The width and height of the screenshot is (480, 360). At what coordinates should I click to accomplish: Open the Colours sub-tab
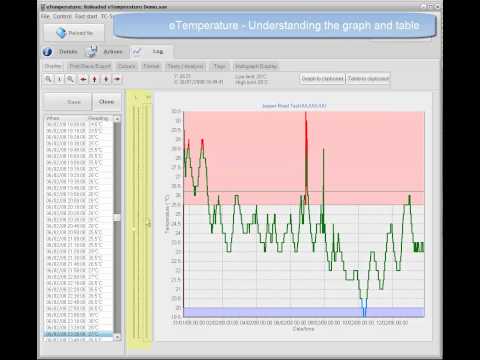127,66
